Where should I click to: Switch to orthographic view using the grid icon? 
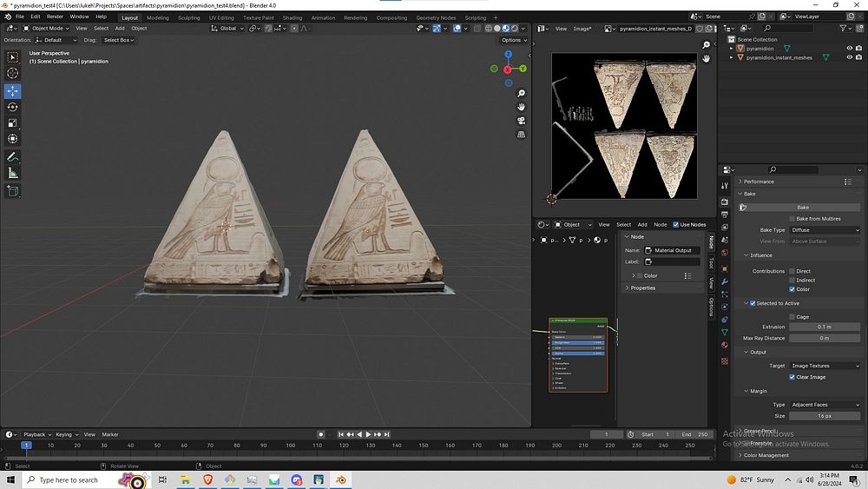coord(521,135)
